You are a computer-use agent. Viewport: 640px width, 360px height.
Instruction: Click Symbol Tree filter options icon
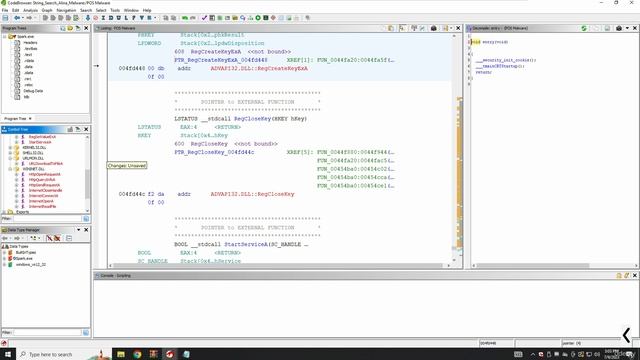pos(86,219)
